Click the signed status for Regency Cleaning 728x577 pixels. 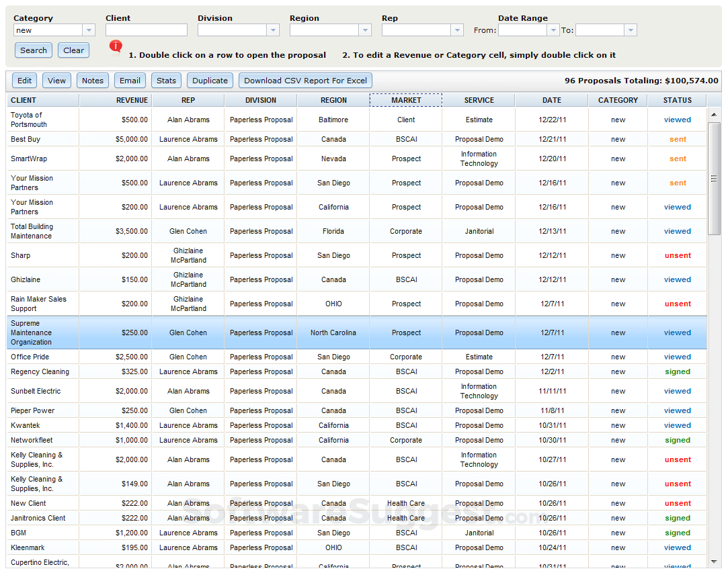coord(678,371)
